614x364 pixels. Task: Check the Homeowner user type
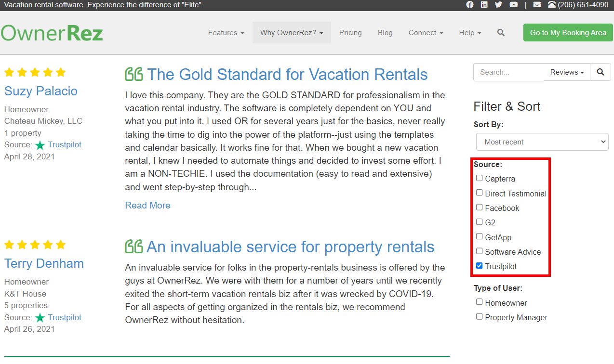pyautogui.click(x=479, y=302)
